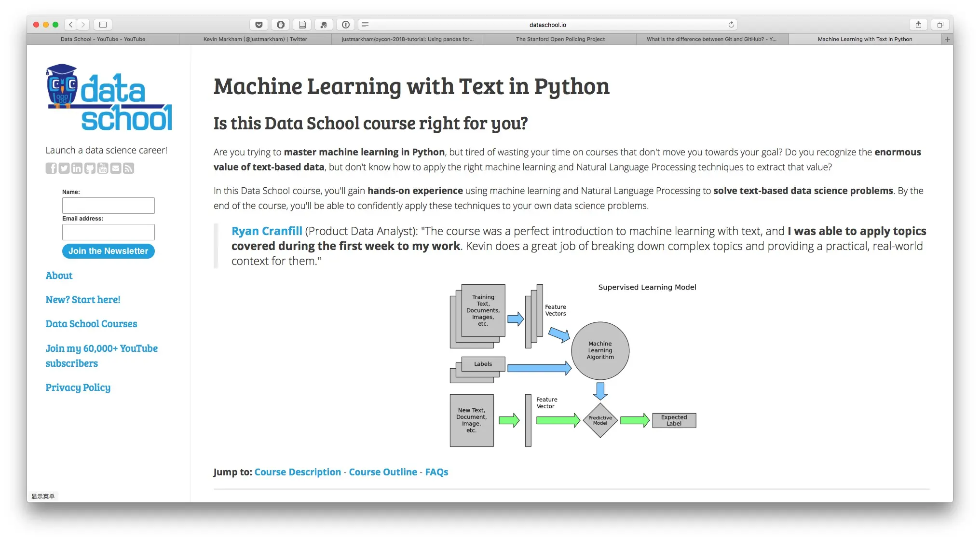Jump to FAQs link
This screenshot has width=980, height=541.
click(x=436, y=472)
